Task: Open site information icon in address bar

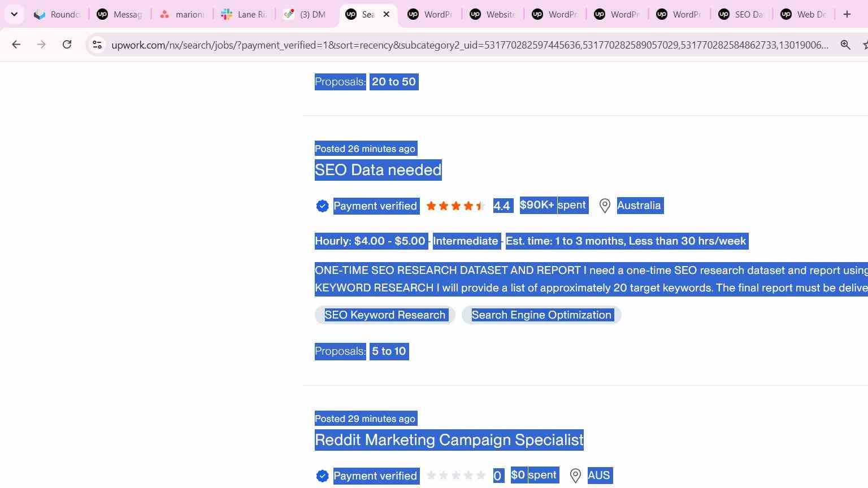Action: [x=97, y=45]
